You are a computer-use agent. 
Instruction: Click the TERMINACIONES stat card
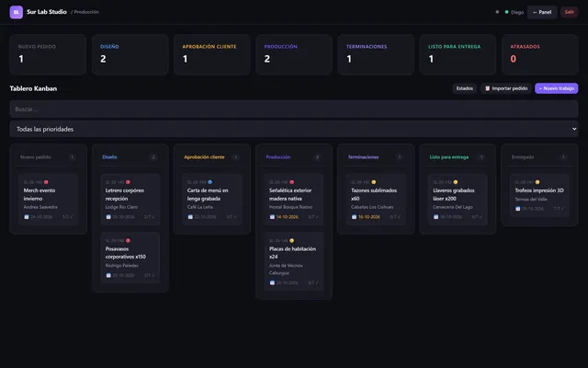(376, 54)
